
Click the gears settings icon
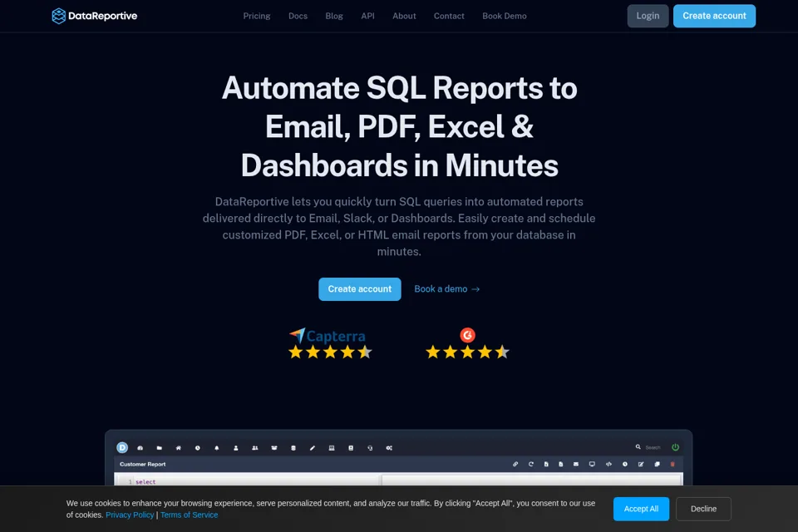(389, 448)
